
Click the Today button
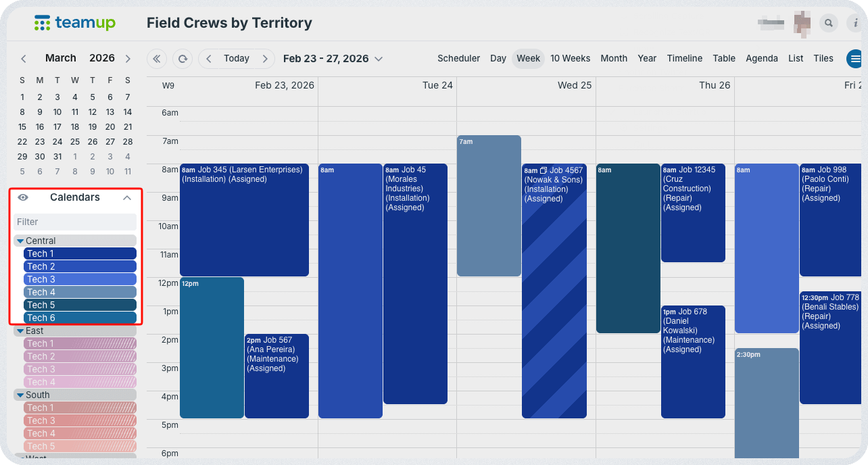[237, 59]
